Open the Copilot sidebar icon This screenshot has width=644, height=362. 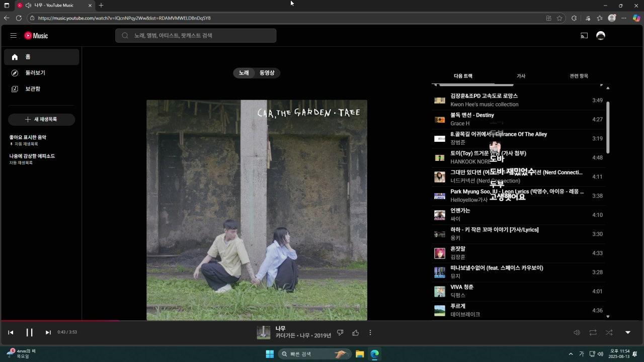click(x=636, y=18)
